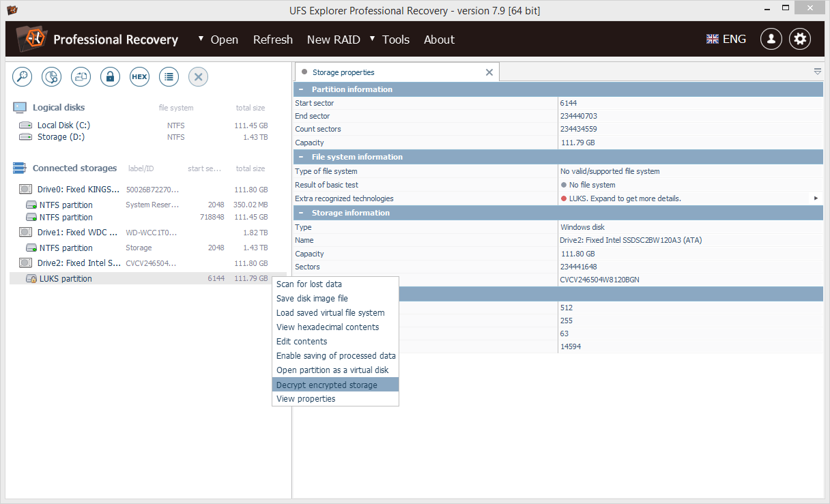Click 'No valid/supported file system' value
Image resolution: width=830 pixels, height=504 pixels.
click(x=610, y=172)
